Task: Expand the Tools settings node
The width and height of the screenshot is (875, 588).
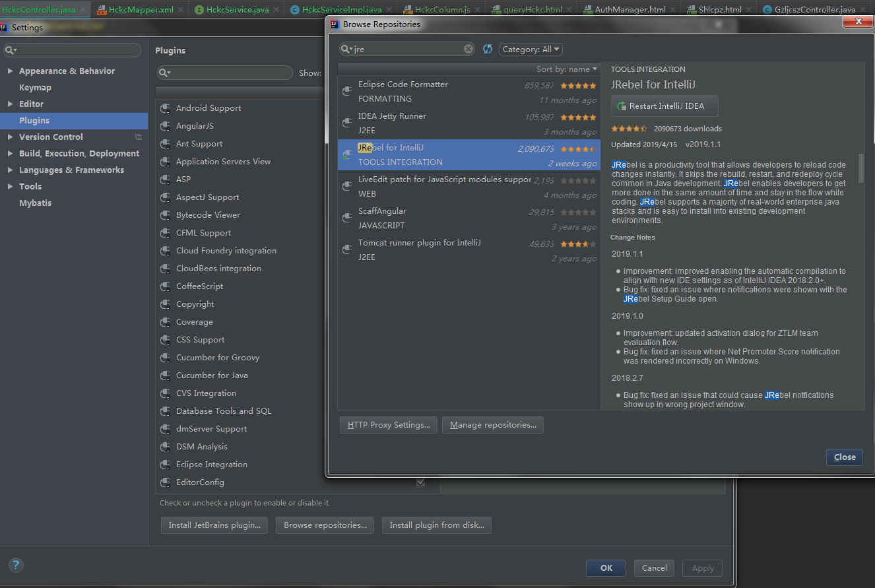Action: pos(10,187)
